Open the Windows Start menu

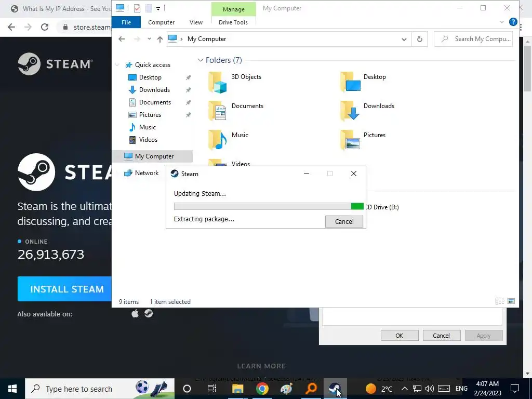(12, 389)
